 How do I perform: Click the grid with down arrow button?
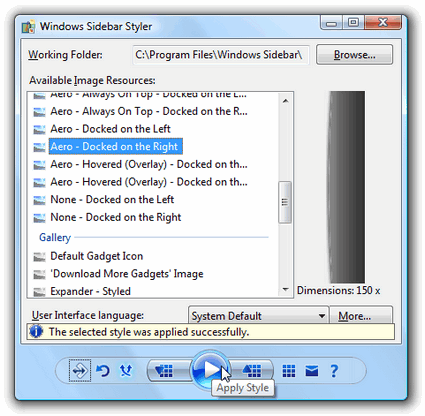(168, 370)
